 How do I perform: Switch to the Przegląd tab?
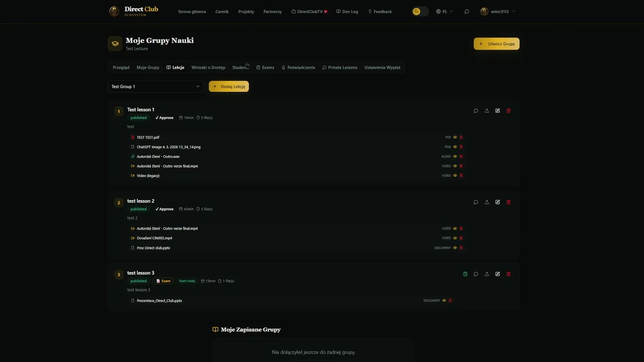[121, 67]
